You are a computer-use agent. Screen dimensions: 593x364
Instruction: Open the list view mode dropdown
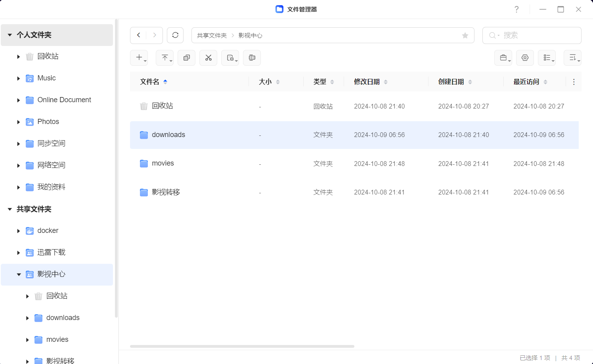[x=547, y=58]
